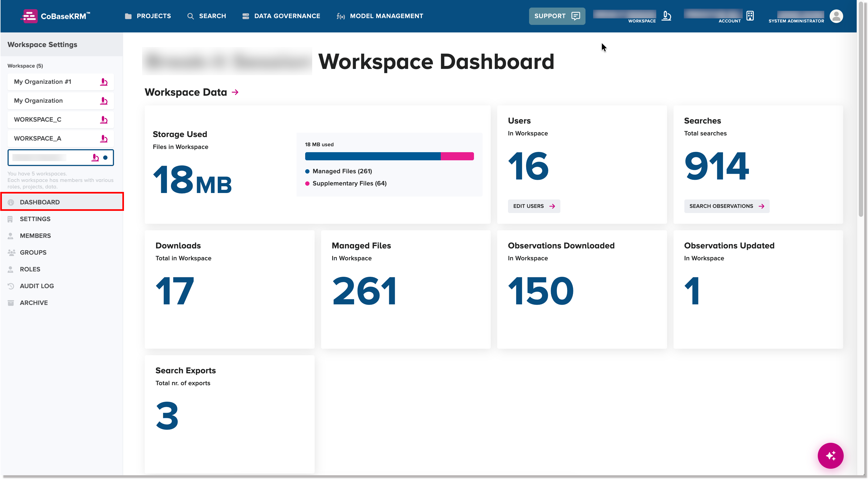Viewport: 868px width, 479px height.
Task: Click the blue Managed Files legend dot
Action: tap(307, 171)
